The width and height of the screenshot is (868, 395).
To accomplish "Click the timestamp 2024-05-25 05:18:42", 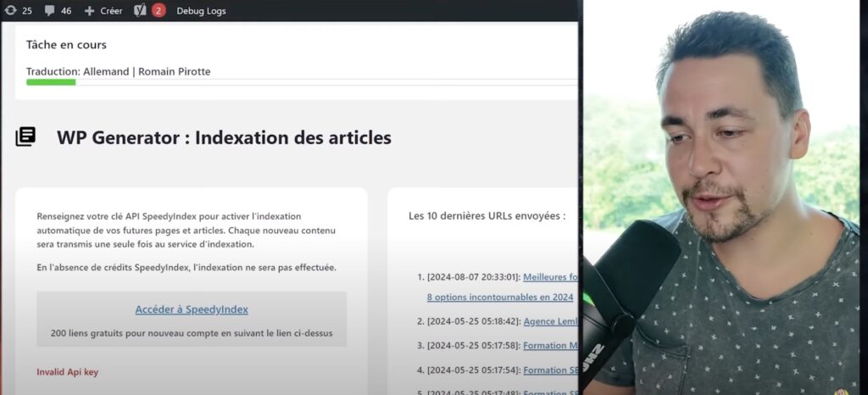I will click(473, 321).
